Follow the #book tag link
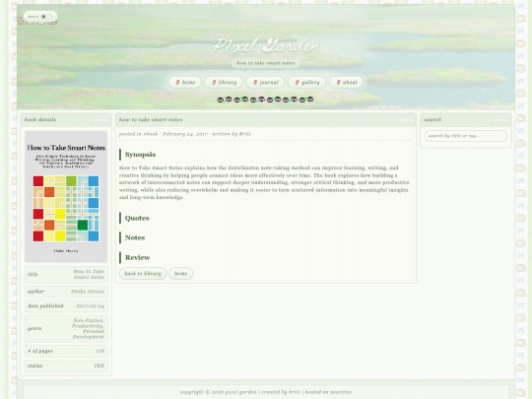This screenshot has width=532, height=399. pos(151,134)
